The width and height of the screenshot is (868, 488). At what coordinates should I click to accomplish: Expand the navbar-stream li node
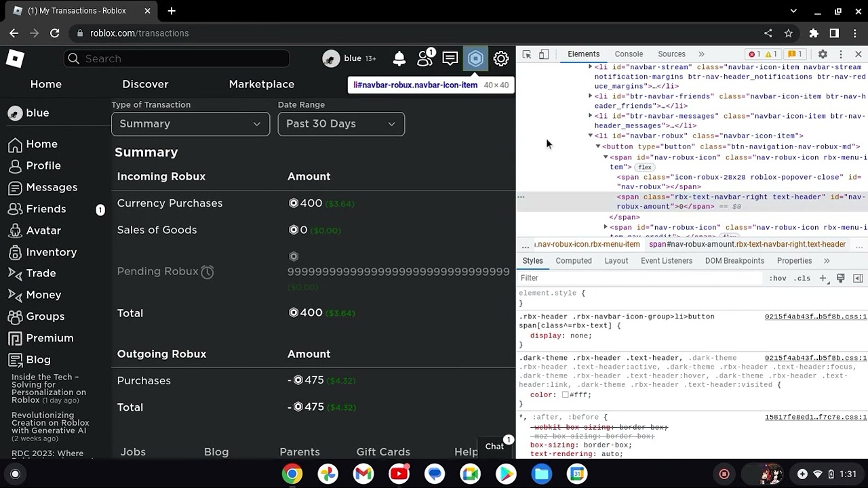tap(591, 67)
